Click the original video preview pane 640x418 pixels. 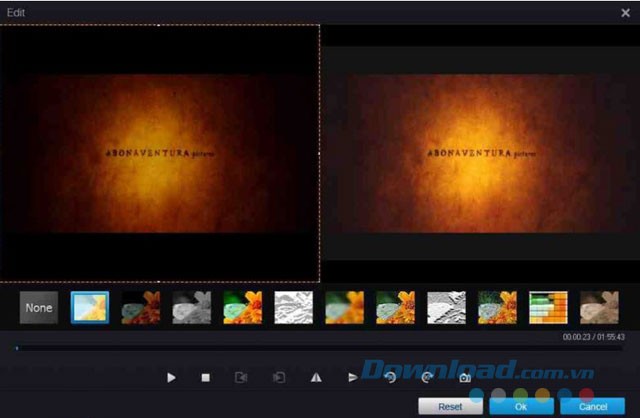pos(160,153)
